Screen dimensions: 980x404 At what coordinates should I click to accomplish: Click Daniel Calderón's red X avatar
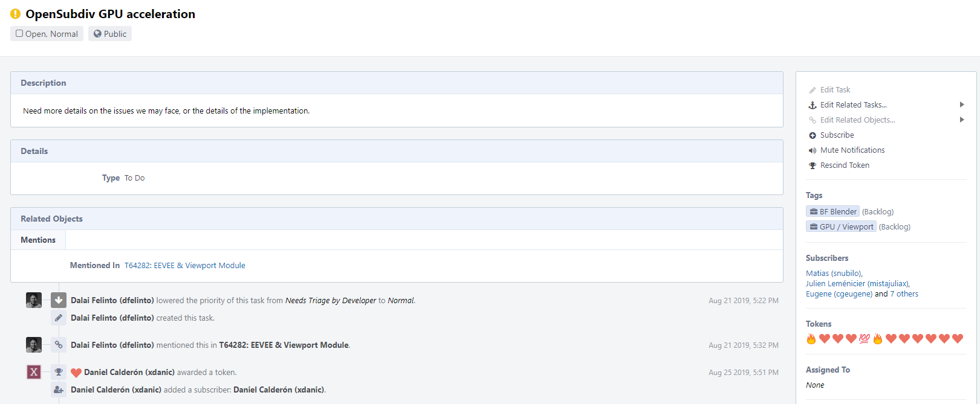pyautogui.click(x=34, y=372)
